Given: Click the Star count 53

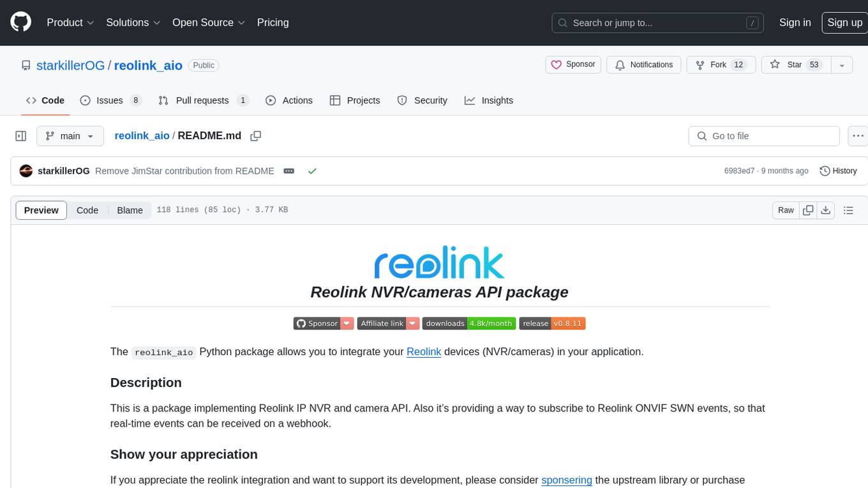Looking at the screenshot, I should point(814,65).
